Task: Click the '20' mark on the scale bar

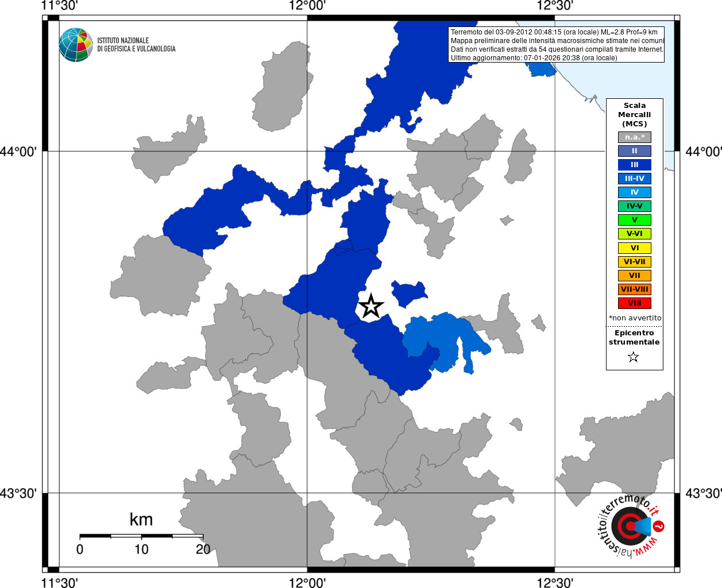Action: pos(203,550)
